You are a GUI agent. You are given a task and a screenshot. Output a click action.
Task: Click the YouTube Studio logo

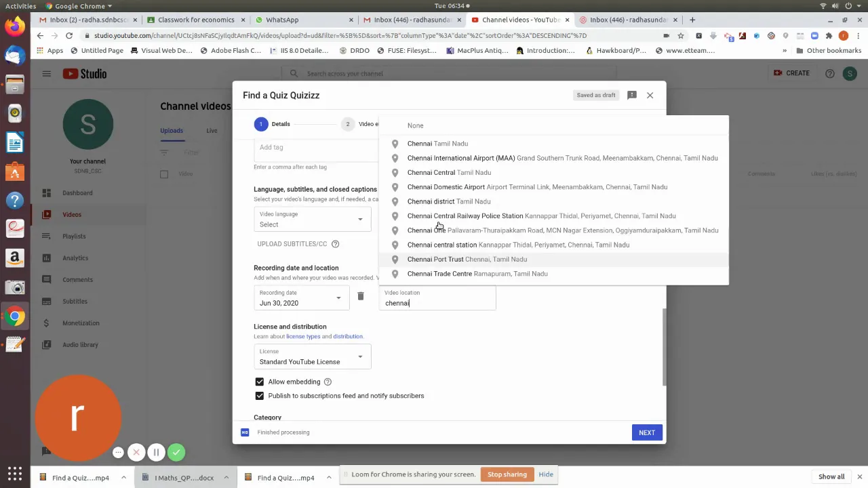(85, 73)
